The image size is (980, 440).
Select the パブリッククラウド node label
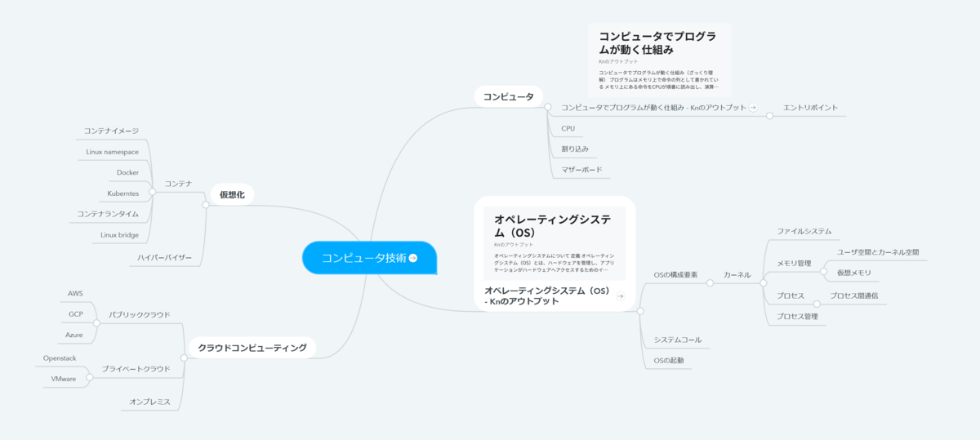coord(140,314)
